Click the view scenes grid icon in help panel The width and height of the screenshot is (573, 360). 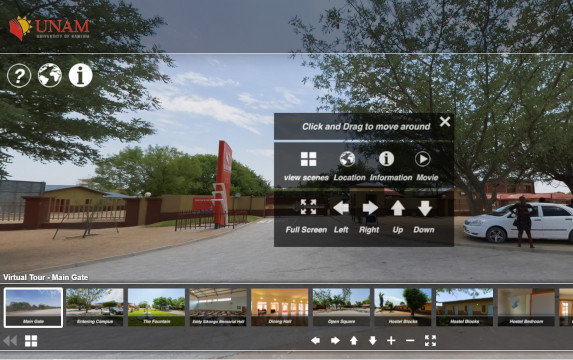[x=308, y=159]
